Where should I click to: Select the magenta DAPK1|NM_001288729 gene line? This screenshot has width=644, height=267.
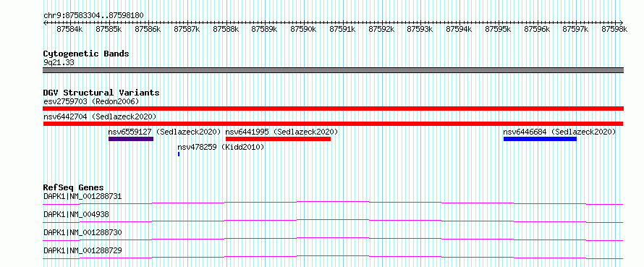coord(333,257)
